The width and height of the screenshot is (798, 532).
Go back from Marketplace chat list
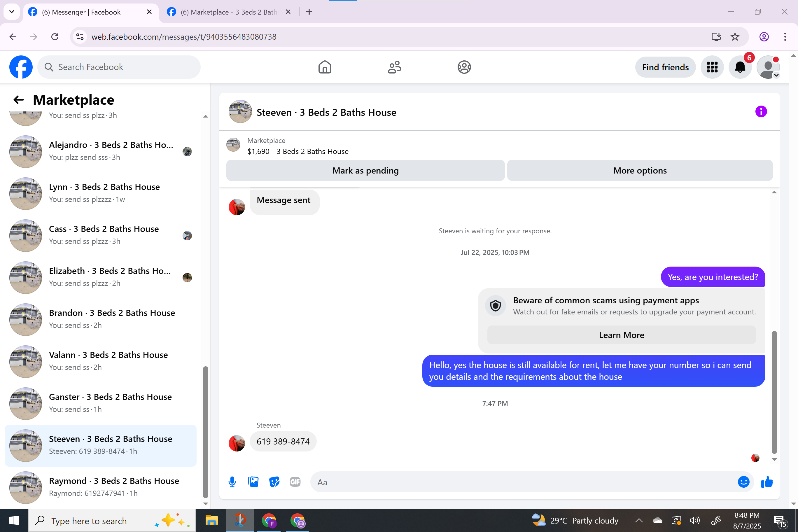click(x=19, y=100)
